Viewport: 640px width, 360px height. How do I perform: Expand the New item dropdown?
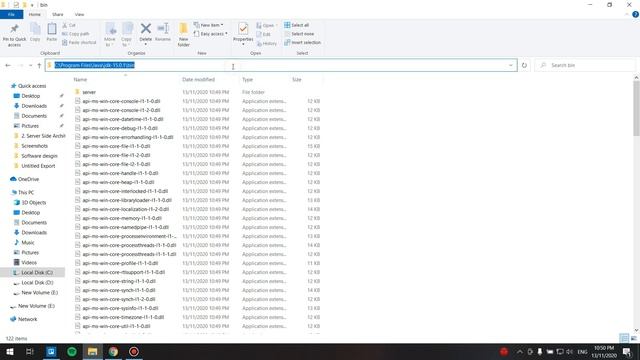coord(209,25)
